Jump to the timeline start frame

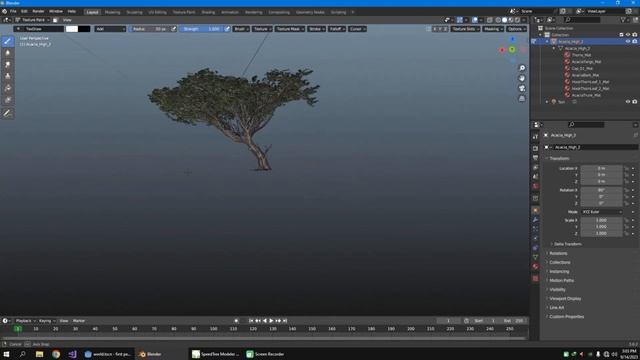(x=251, y=321)
